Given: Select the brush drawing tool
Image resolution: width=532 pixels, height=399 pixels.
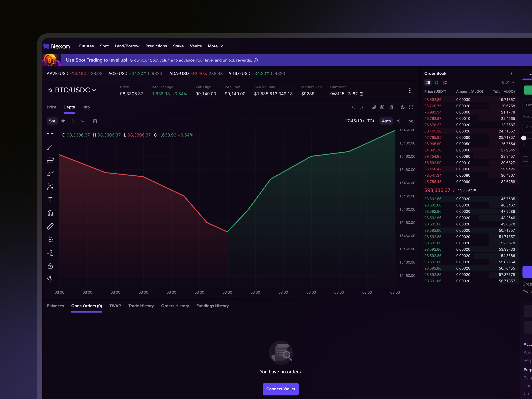Looking at the screenshot, I should click(50, 173).
